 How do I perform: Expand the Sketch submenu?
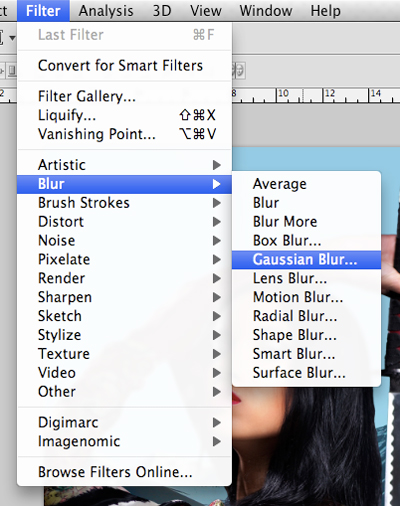point(124,316)
